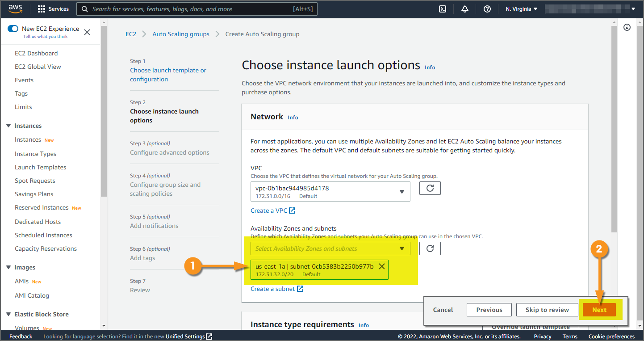Open the account menu dropdown arrow
This screenshot has height=341, width=644.
click(633, 9)
